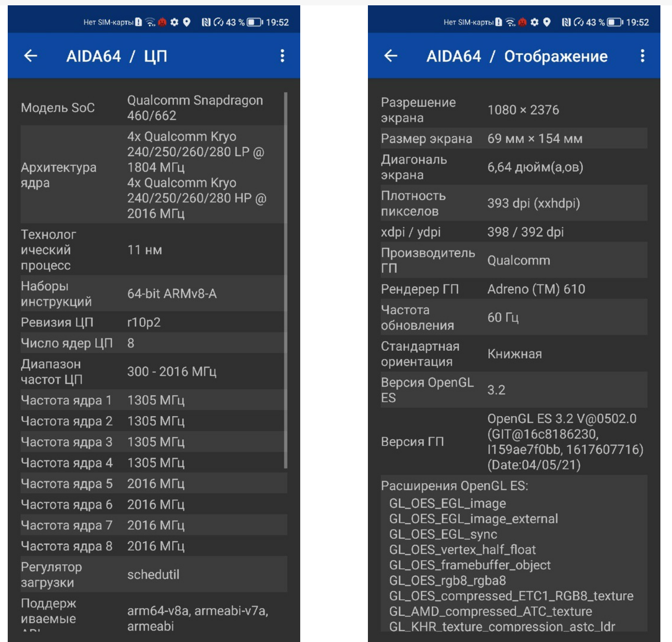Tap red bug icon in Отображение status bar
This screenshot has width=672, height=642.
coord(523,22)
